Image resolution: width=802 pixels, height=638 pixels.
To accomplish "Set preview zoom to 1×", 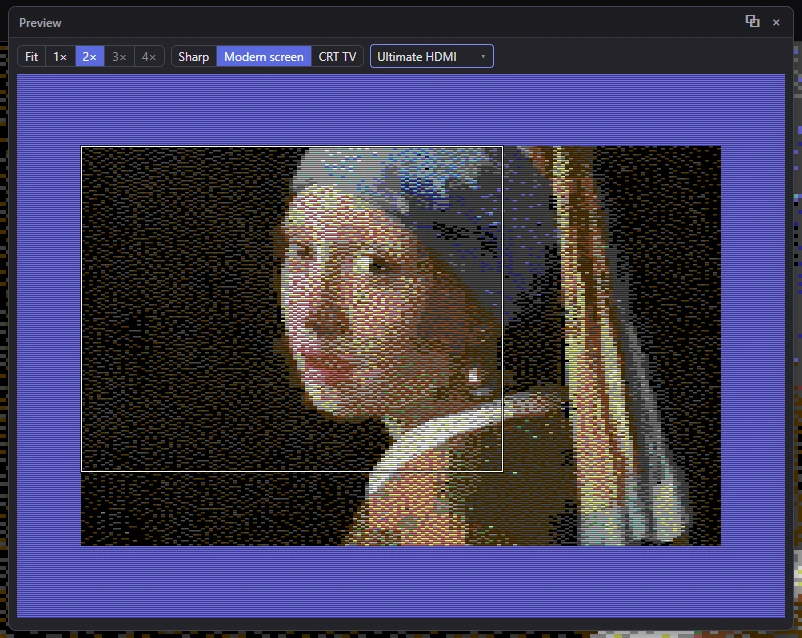I will (60, 56).
